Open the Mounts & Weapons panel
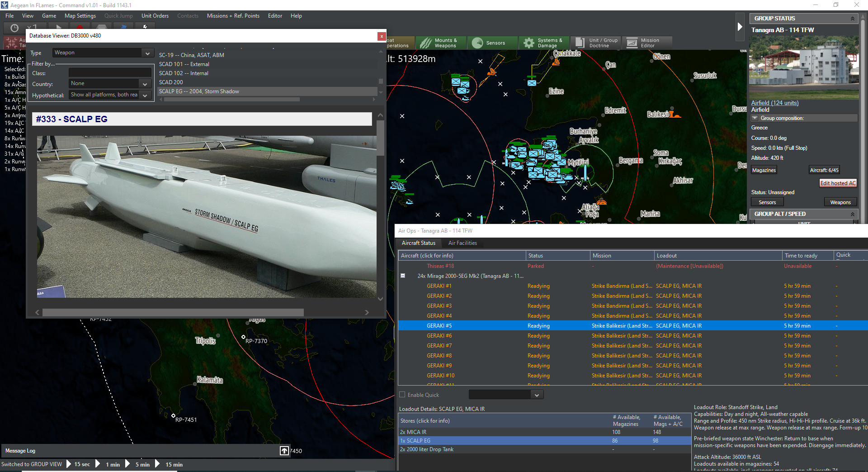868x472 pixels. [x=441, y=43]
